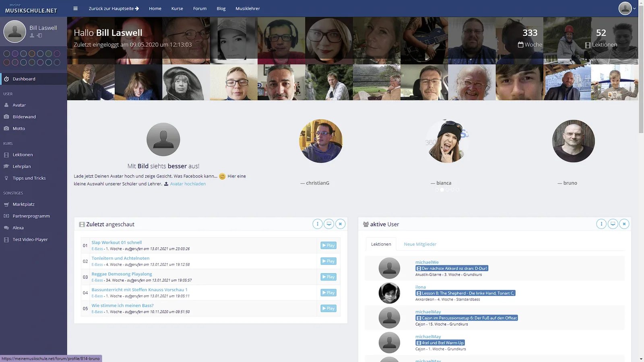Play Tonleitern und Achtelnoten lesson
Screen dimensions: 644x362
[328, 261]
